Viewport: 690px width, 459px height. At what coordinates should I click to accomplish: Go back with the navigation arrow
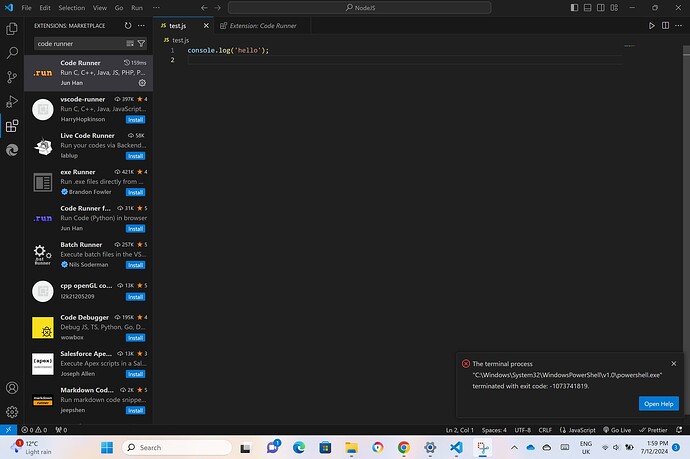coord(204,7)
